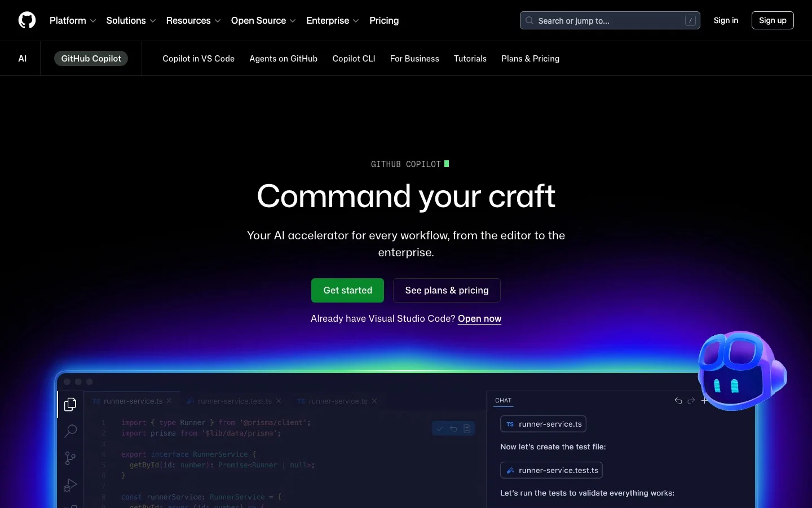812x508 pixels.
Task: Click the document icon in inline edit toolbar
Action: [x=467, y=428]
